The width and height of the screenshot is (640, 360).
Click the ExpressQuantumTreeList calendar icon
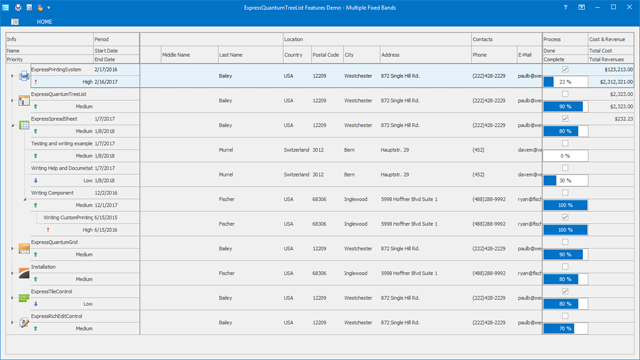[24, 100]
